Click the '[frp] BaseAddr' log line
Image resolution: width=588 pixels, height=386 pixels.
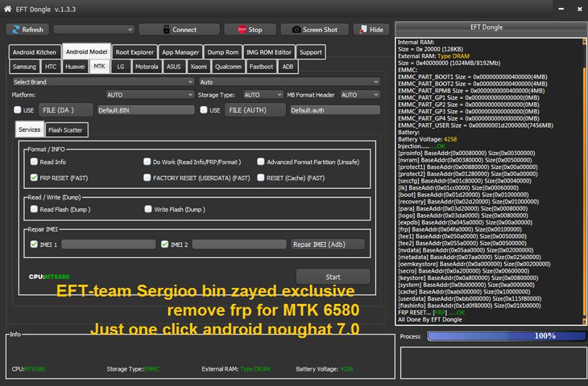click(460, 229)
